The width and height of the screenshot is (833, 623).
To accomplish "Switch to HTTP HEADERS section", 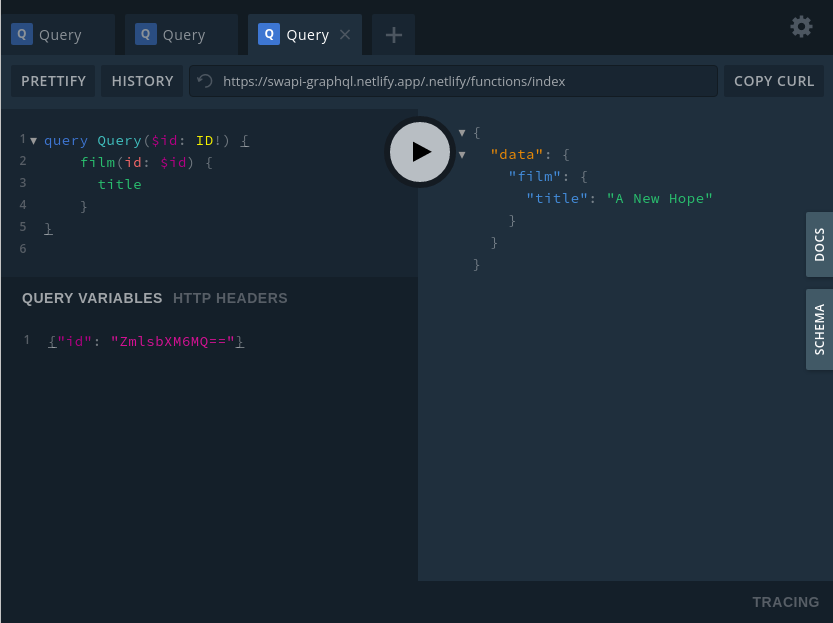I will (x=230, y=298).
